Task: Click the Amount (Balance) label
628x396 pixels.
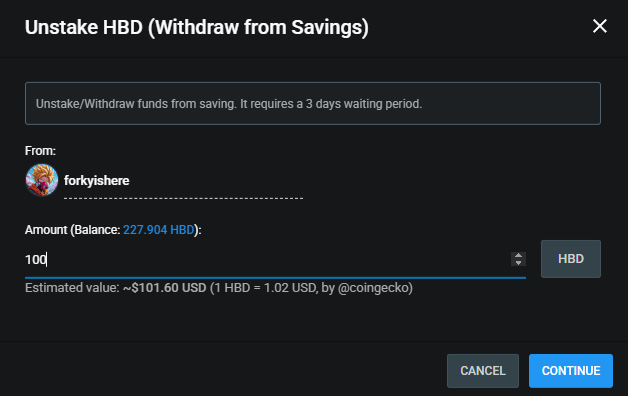Action: pos(113,230)
